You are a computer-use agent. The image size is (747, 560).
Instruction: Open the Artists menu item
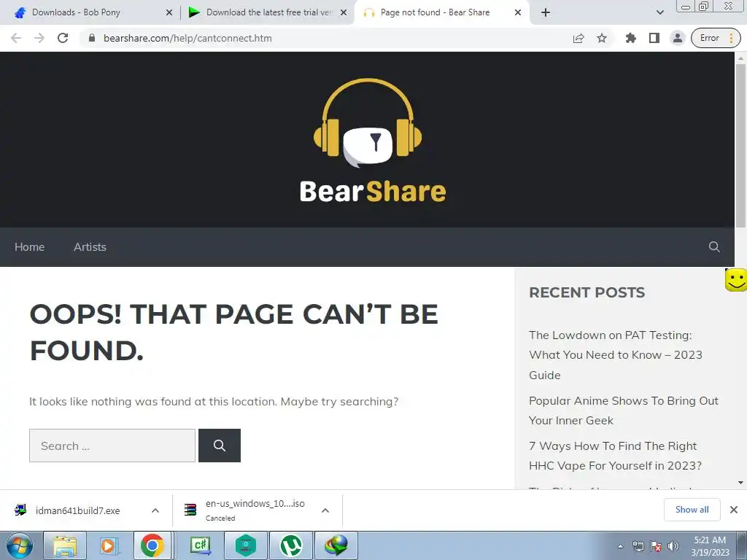(x=90, y=246)
